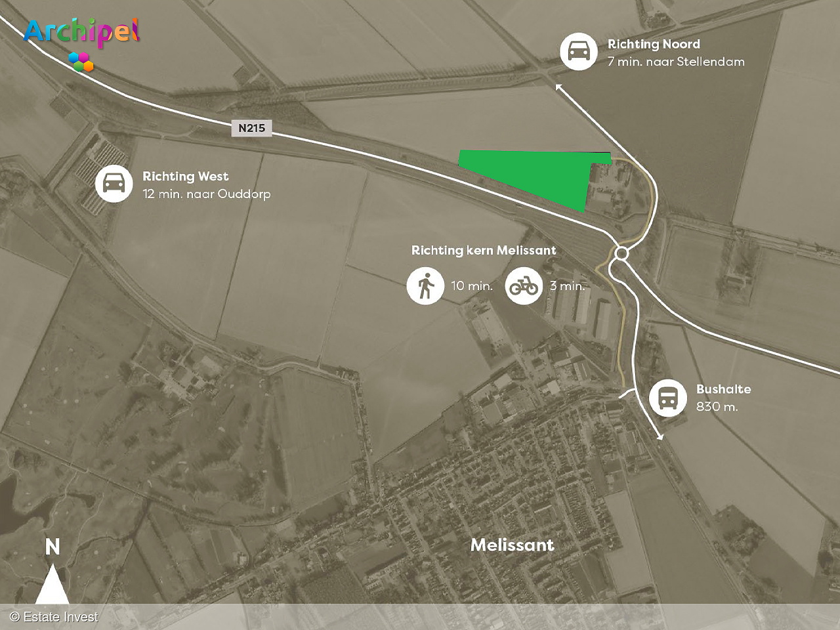Select the green highlighted plot area
840x630 pixels.
(x=532, y=177)
